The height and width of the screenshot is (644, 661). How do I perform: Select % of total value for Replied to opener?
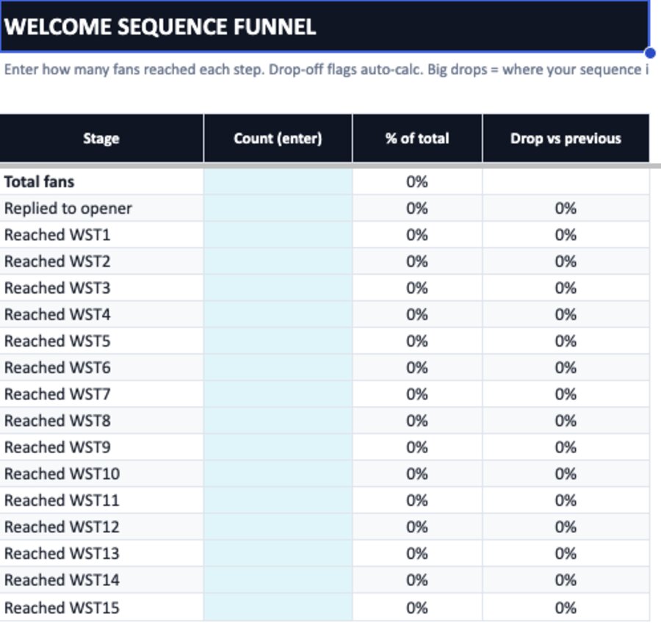point(417,209)
